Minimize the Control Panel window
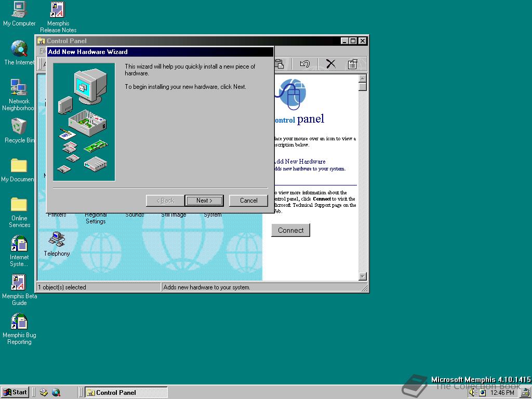The width and height of the screenshot is (532, 399). click(344, 41)
